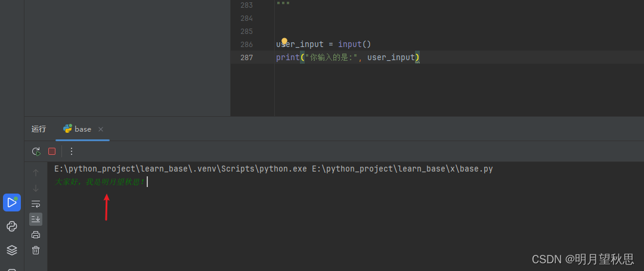Print the console output

(36, 235)
